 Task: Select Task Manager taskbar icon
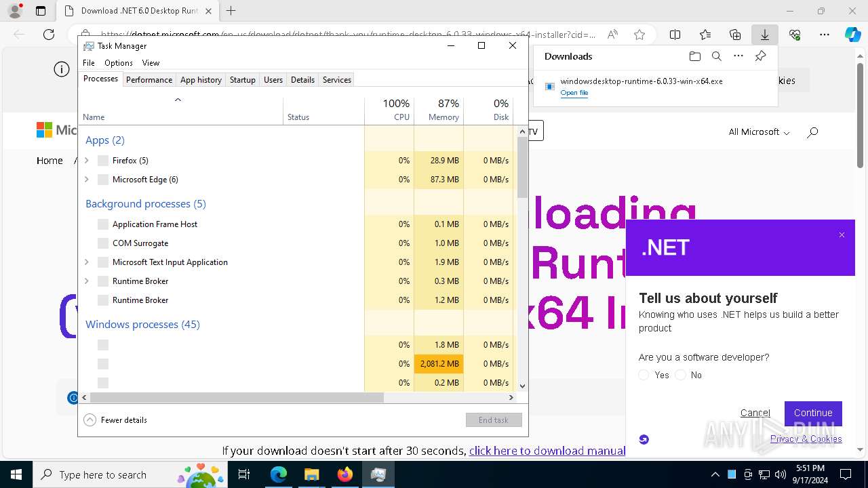[x=378, y=474]
